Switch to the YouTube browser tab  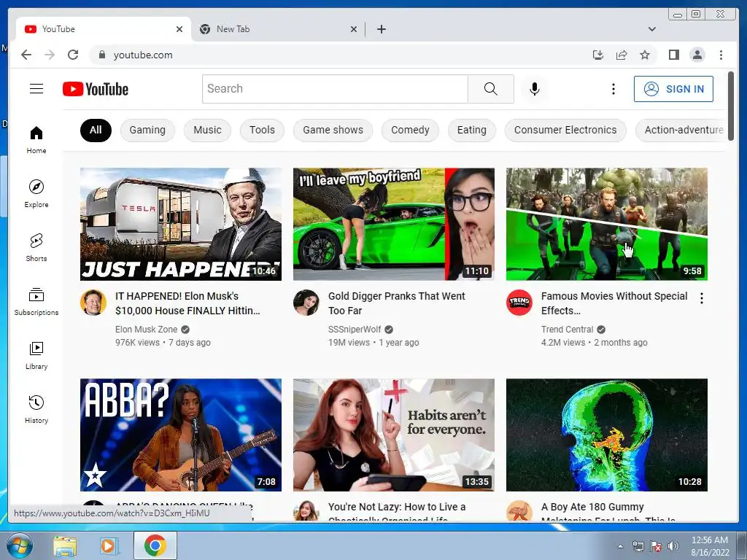[104, 29]
